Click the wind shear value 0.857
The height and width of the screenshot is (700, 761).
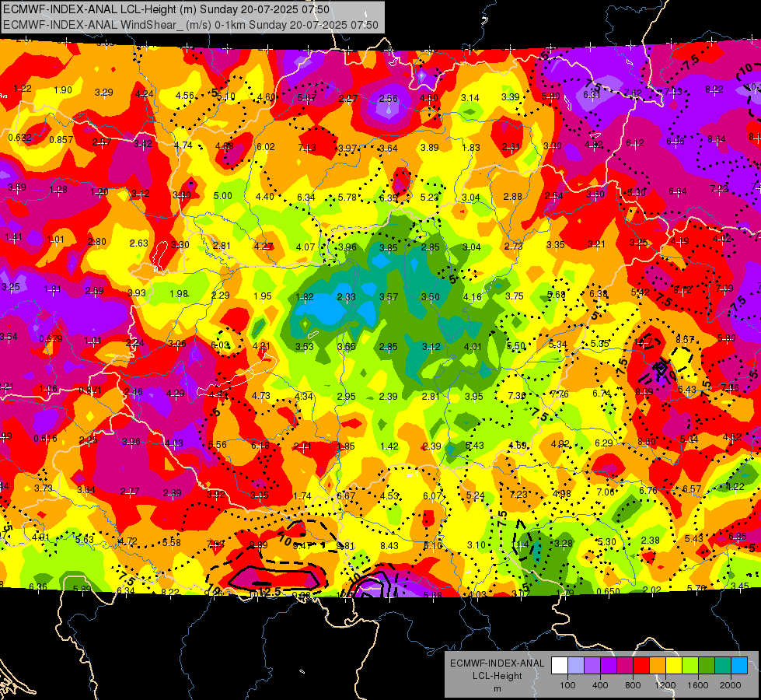[61, 140]
